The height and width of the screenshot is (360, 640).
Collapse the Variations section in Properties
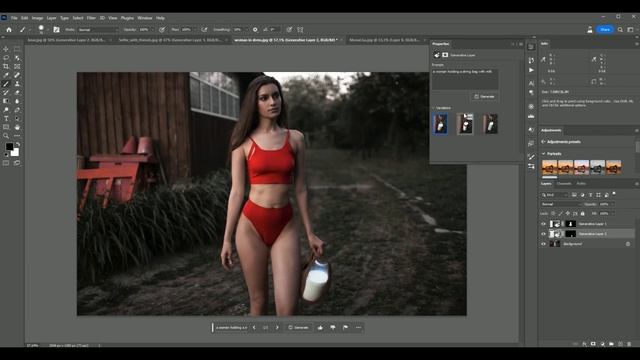(434, 108)
